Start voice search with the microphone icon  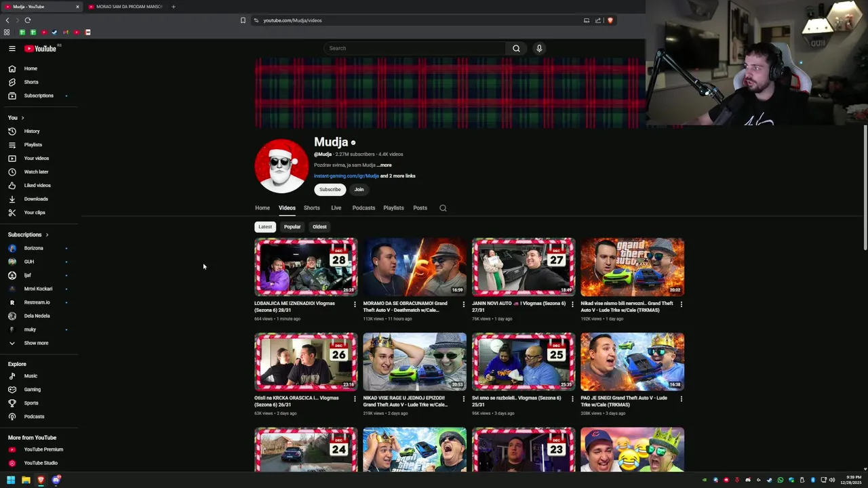pos(539,48)
